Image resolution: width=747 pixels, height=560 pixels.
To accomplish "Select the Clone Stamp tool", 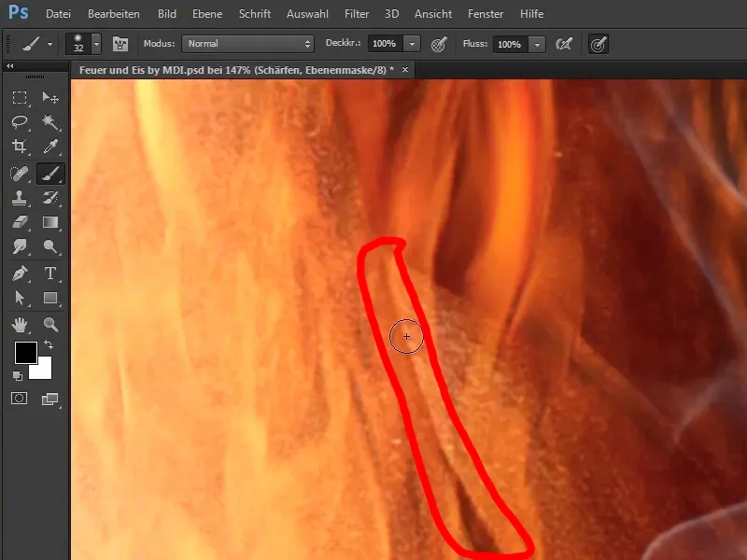I will [20, 198].
